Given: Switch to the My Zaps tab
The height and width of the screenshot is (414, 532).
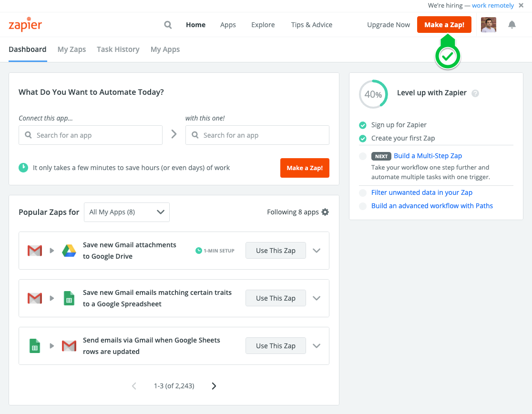Looking at the screenshot, I should point(72,50).
